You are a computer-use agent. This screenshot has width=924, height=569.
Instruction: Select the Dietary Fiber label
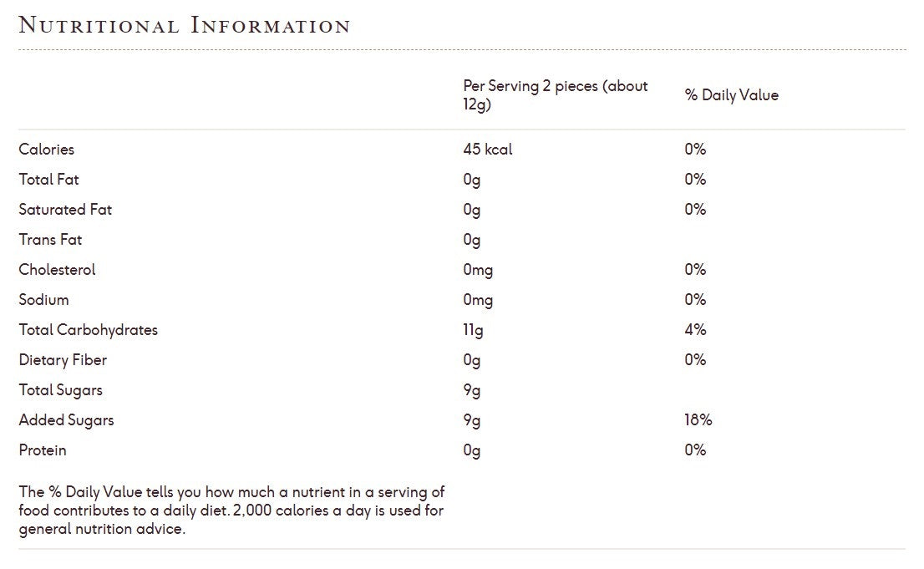[x=63, y=360]
